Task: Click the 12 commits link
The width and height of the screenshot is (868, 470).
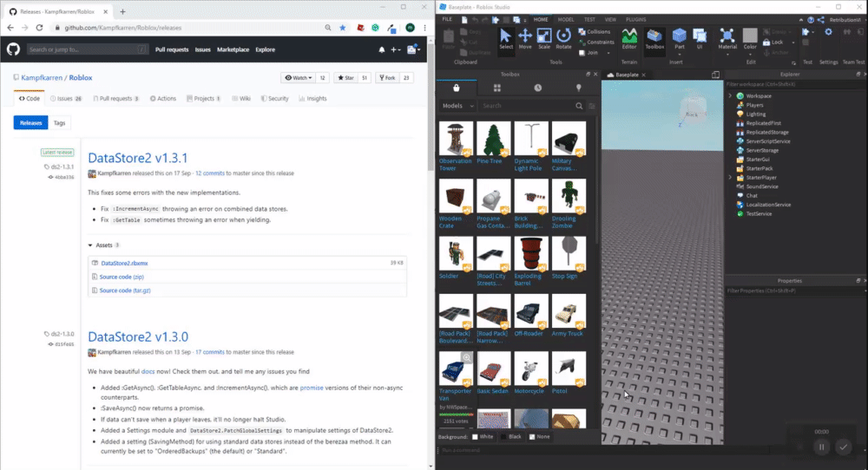Action: pyautogui.click(x=210, y=173)
